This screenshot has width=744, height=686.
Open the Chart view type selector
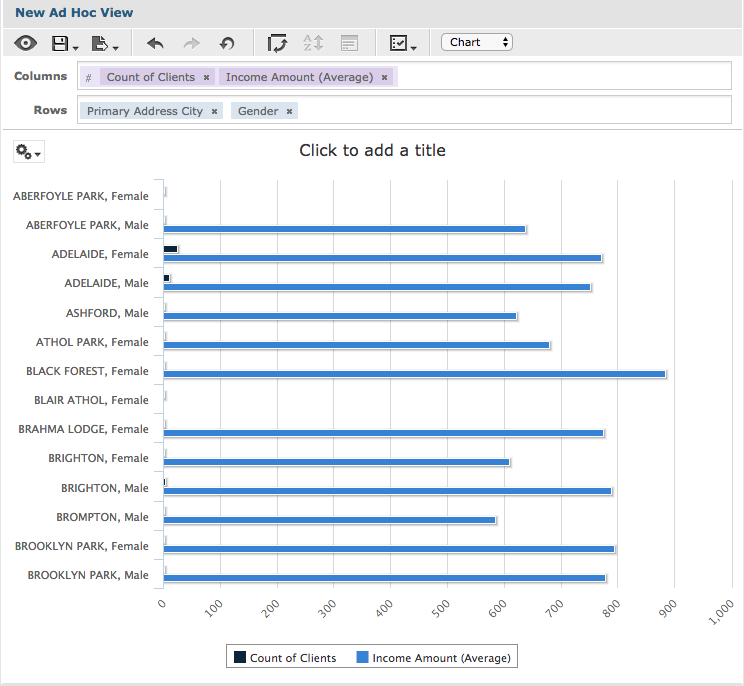coord(476,42)
